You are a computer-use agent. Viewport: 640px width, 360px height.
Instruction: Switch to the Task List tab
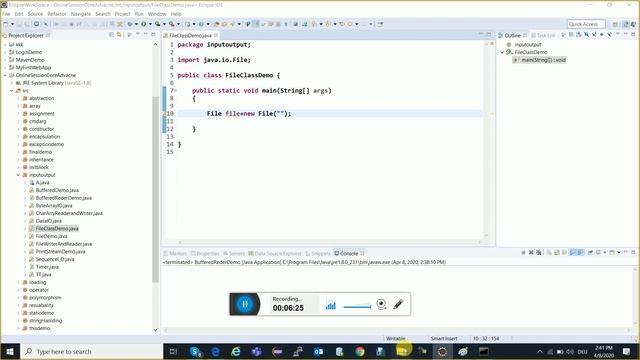[543, 36]
